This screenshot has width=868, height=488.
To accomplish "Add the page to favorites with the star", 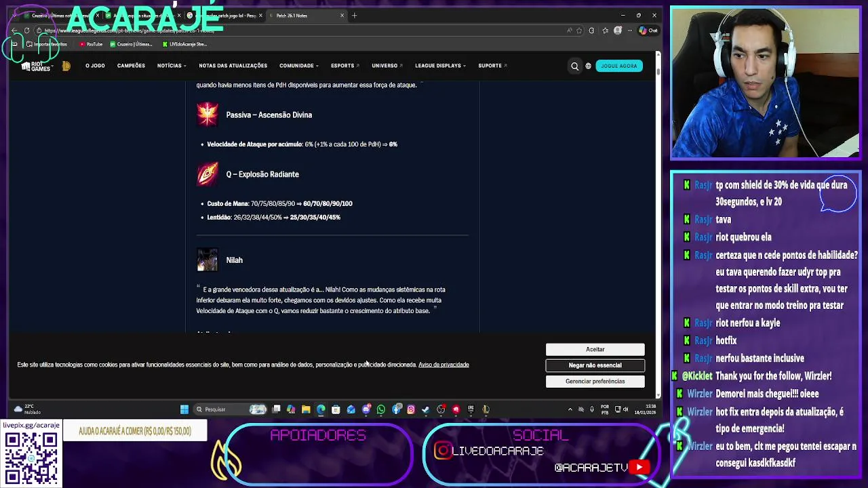I will tap(578, 30).
